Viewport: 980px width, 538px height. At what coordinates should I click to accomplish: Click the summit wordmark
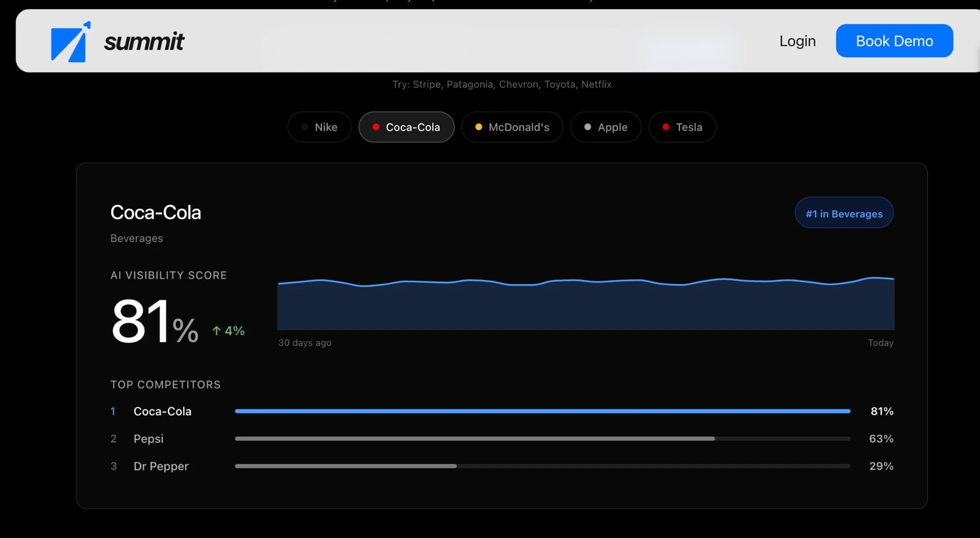click(x=144, y=42)
